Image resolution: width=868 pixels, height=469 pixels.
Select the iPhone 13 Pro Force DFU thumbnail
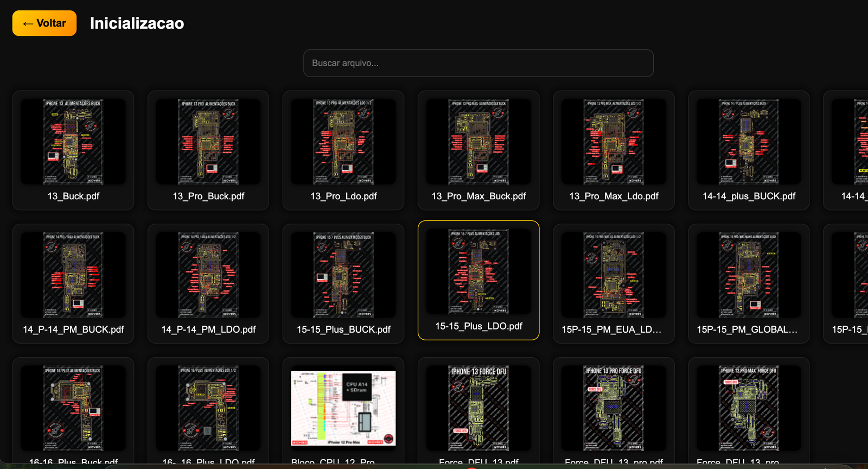(x=614, y=408)
